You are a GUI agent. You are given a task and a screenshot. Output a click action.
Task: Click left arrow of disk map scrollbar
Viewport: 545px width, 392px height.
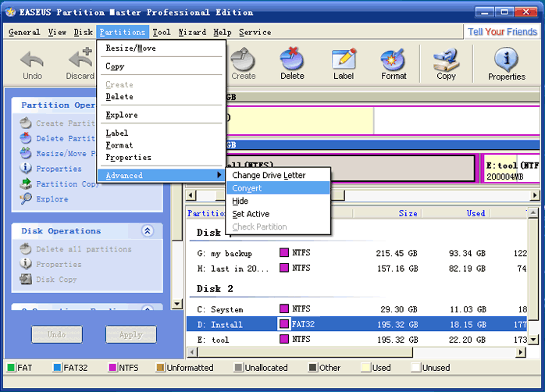pos(191,195)
